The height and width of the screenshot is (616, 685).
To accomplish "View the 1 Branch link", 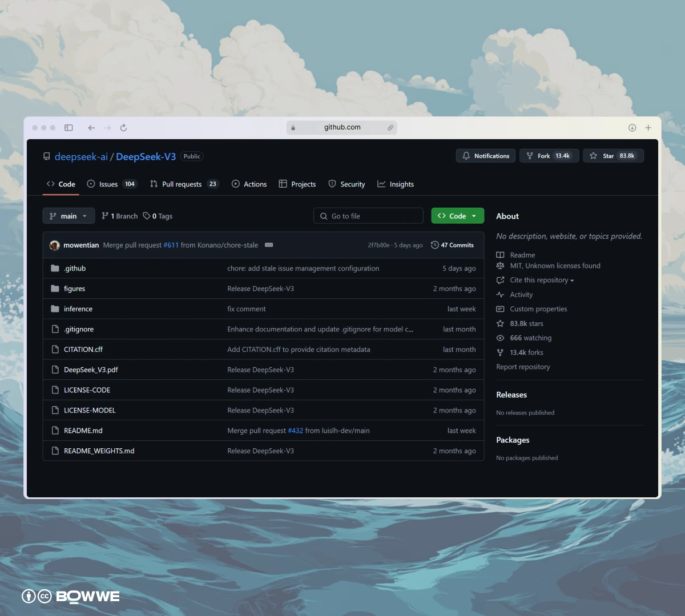I will pos(120,216).
